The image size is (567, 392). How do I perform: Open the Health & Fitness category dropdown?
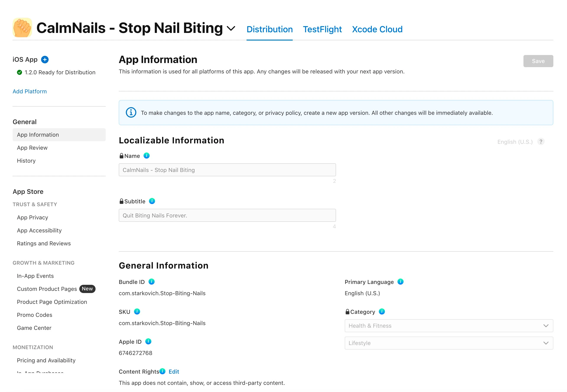[448, 326]
